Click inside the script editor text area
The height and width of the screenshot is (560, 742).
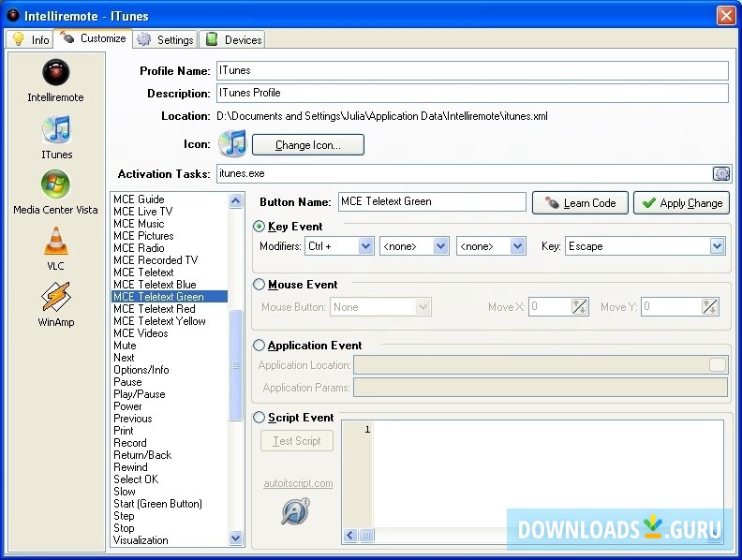pyautogui.click(x=547, y=473)
